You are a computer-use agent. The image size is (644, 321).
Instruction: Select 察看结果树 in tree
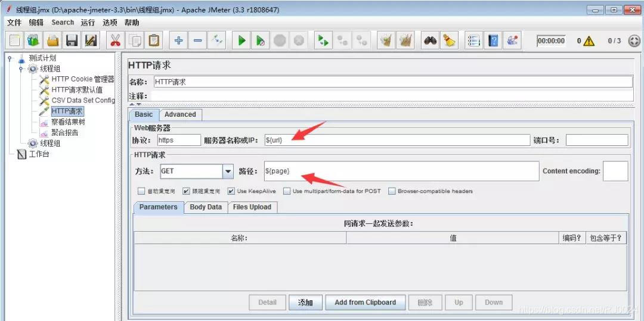(x=68, y=121)
